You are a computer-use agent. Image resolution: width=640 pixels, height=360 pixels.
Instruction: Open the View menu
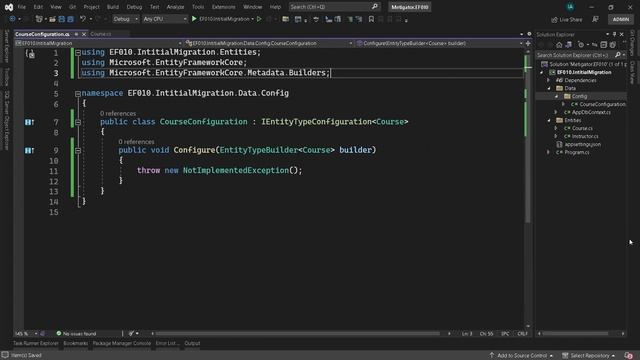(x=56, y=7)
